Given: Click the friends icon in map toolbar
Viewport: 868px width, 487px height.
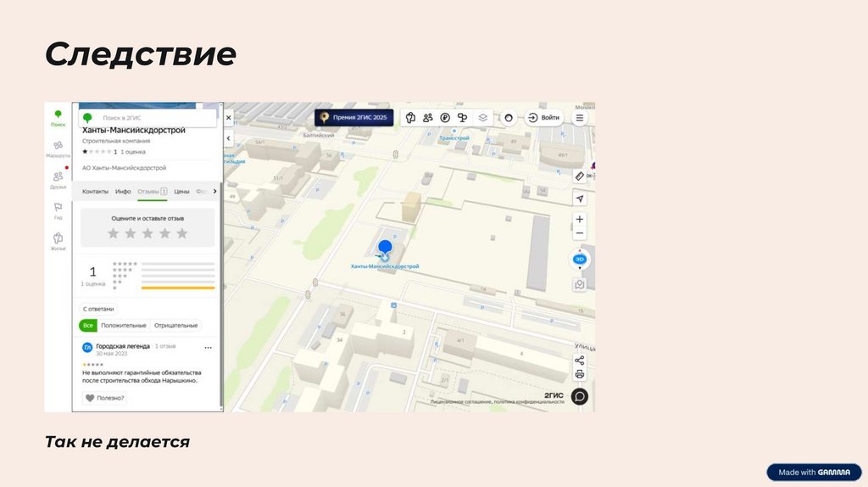Looking at the screenshot, I should click(428, 117).
